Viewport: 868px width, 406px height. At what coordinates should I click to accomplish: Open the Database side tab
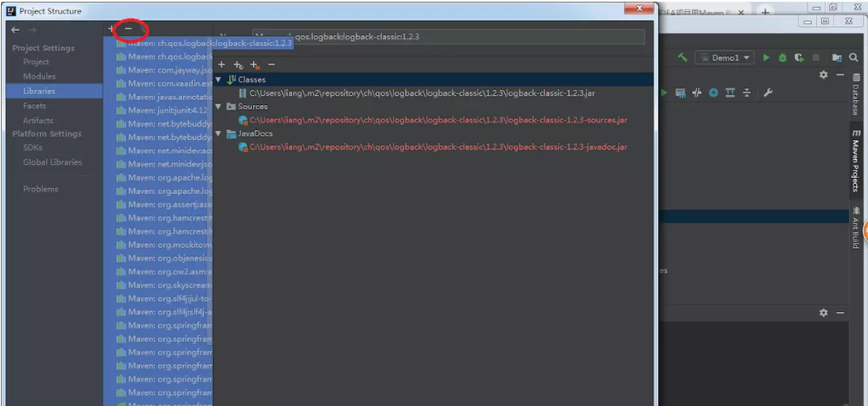click(856, 95)
